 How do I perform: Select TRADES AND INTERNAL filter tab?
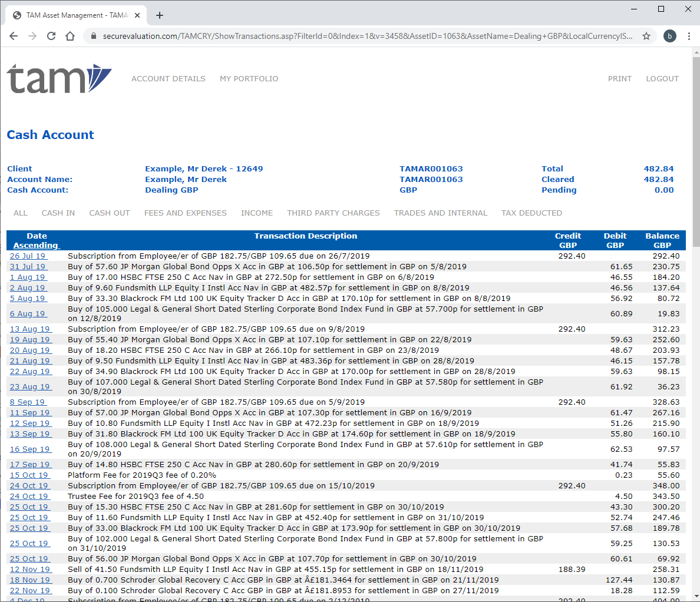point(440,213)
